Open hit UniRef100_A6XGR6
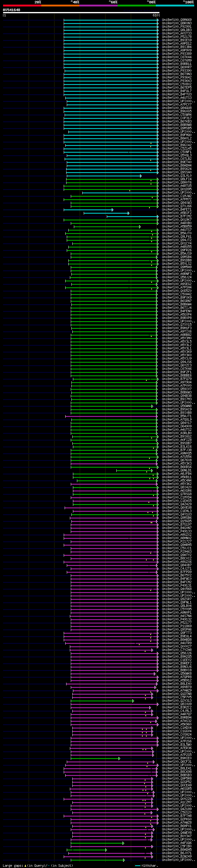197x868 pixels. pos(177,491)
